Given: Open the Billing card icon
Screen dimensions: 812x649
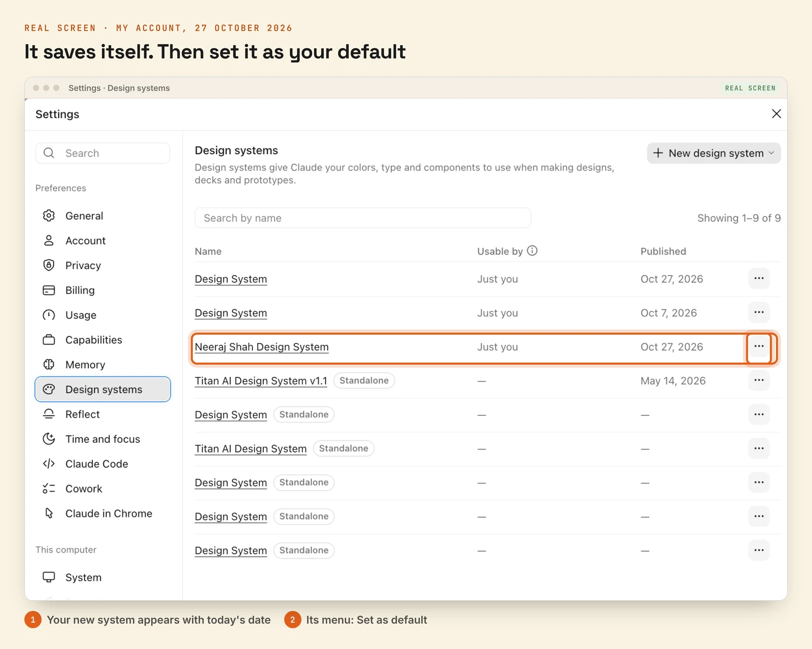Looking at the screenshot, I should 49,290.
